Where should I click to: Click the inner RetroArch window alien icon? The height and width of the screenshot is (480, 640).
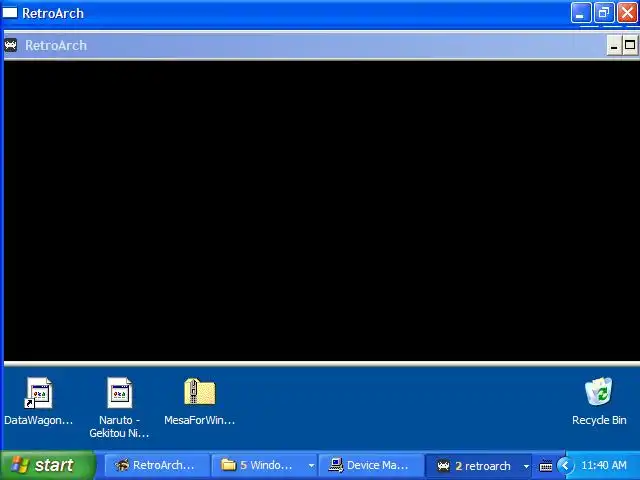tap(11, 45)
